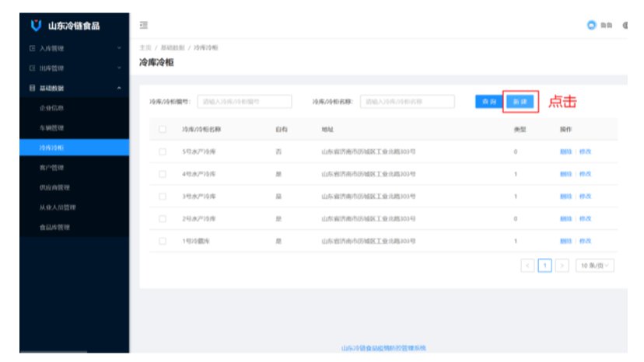
Task: Focus the 冷库/冷柜名称 input field
Action: (408, 102)
